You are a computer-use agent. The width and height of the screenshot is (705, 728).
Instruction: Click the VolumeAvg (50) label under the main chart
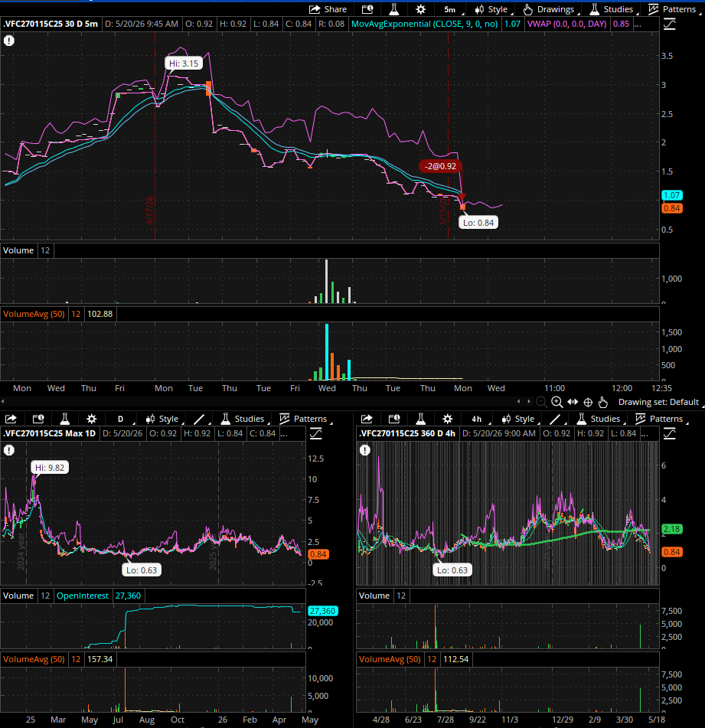click(x=34, y=314)
